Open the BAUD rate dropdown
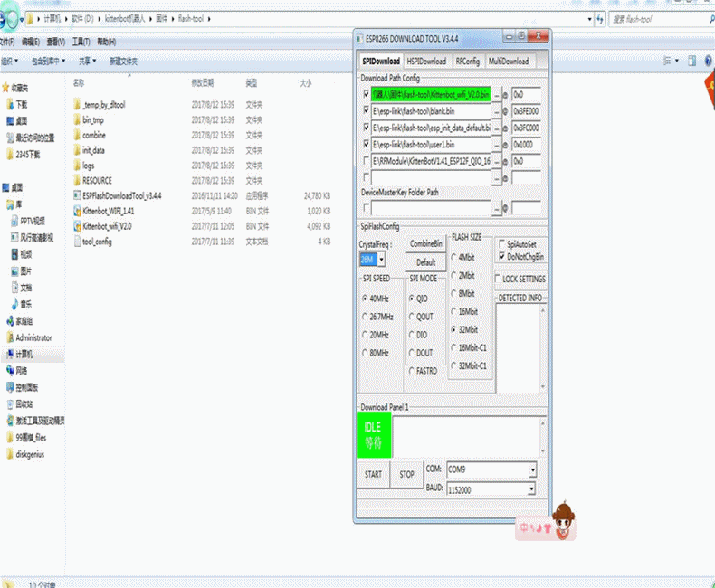715x588 pixels. coord(532,488)
